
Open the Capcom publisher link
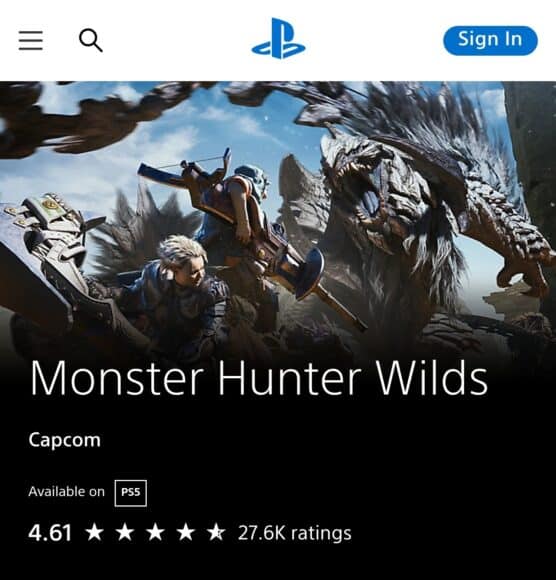click(x=64, y=440)
